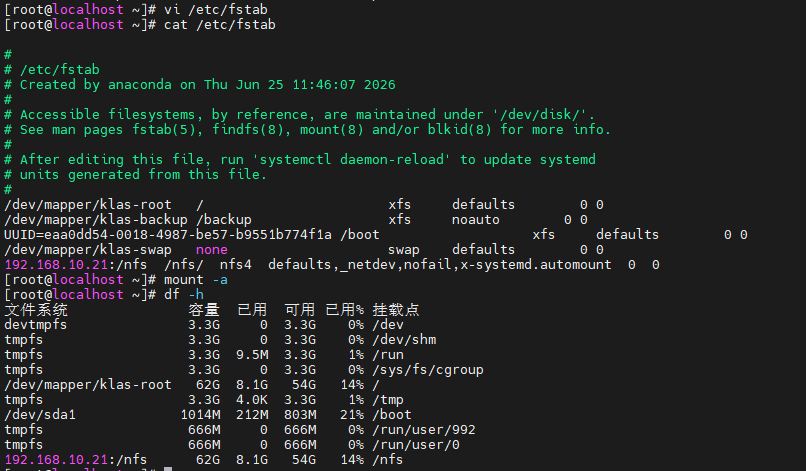Viewport: 806px width, 471px height.
Task: Click the 'noauto' mount option
Action: pos(475,220)
